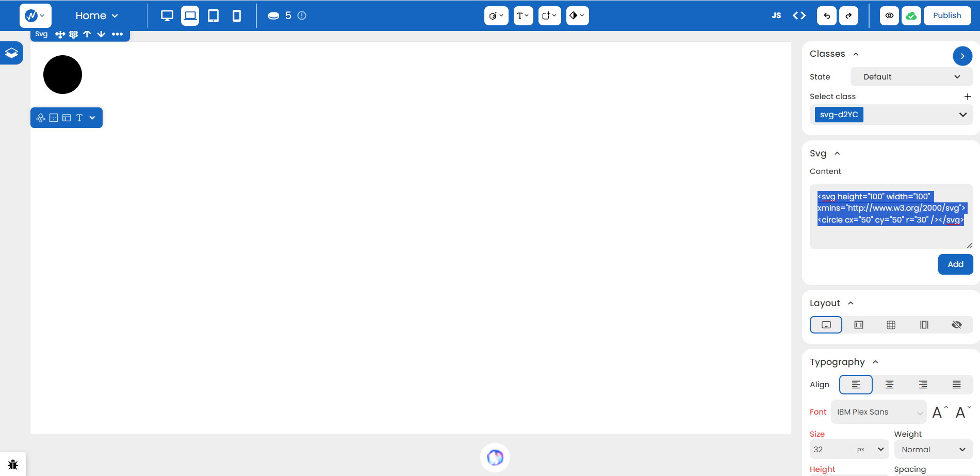Click the round AI assistant orb

(495, 457)
